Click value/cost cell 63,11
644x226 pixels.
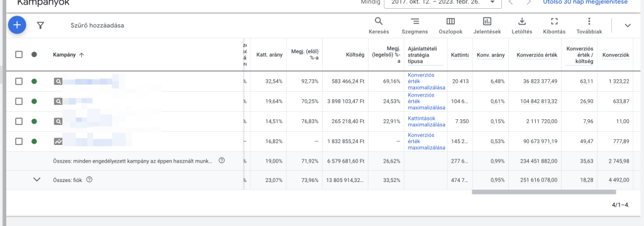[586, 82]
